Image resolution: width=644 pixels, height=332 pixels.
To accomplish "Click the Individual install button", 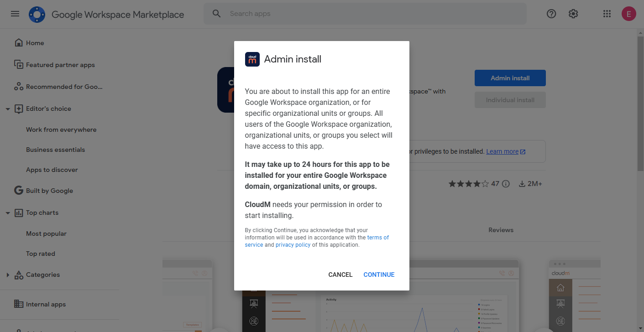I will (x=510, y=100).
